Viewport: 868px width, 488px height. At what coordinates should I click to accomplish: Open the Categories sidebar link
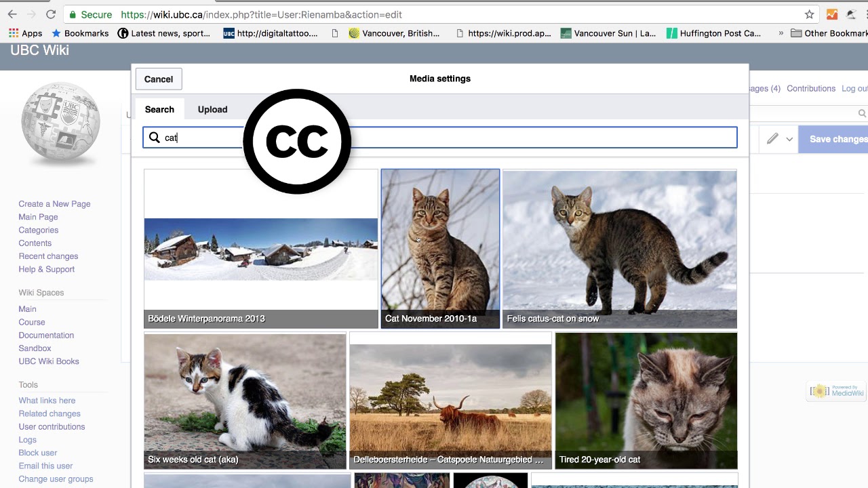point(39,230)
